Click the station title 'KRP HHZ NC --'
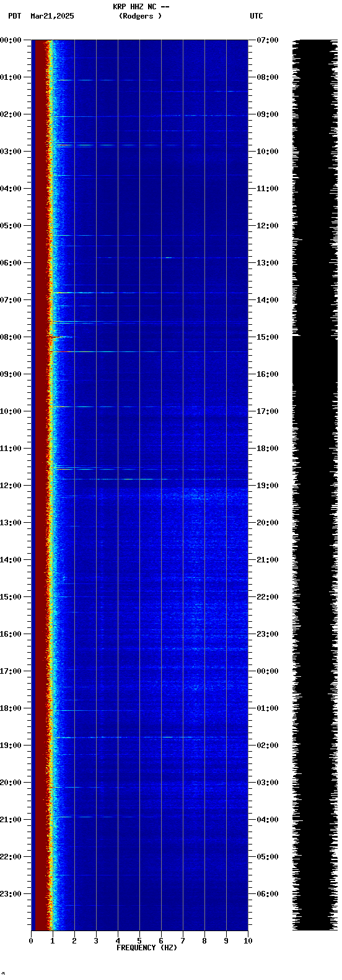342x980 pixels. click(x=141, y=7)
